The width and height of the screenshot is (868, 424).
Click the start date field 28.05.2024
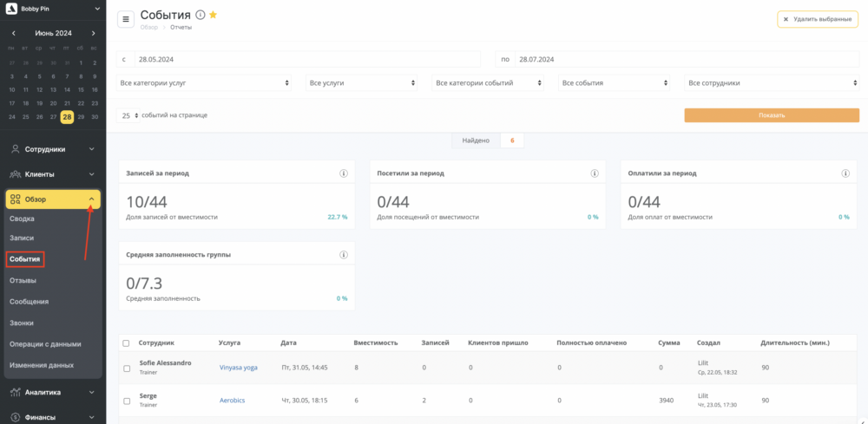point(307,59)
